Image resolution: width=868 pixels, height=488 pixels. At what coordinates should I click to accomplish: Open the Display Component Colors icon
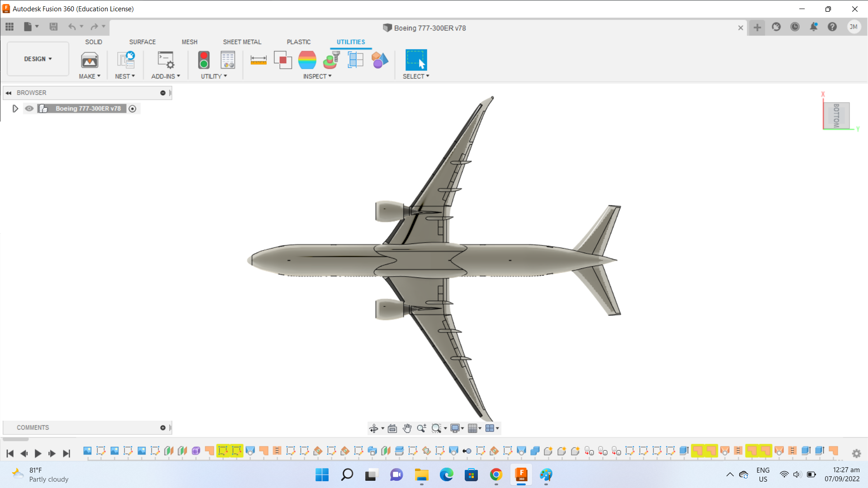(380, 60)
